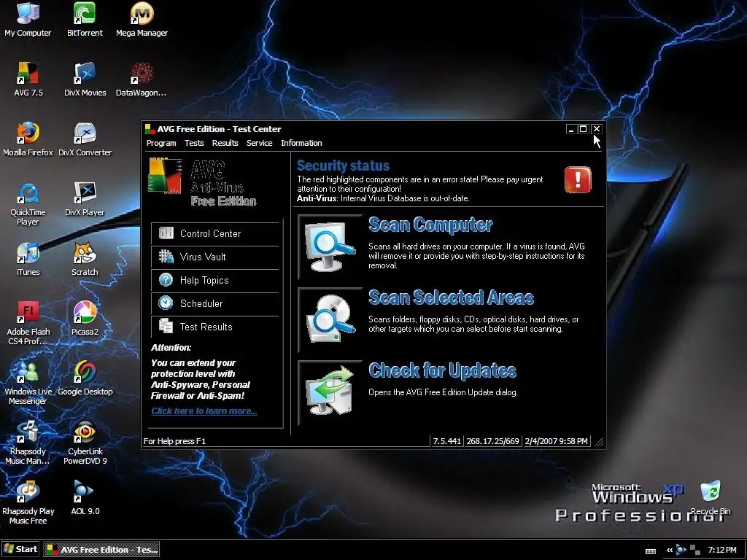This screenshot has width=747, height=560.
Task: Launch Mozilla Firefox from desktop
Action: (x=28, y=139)
